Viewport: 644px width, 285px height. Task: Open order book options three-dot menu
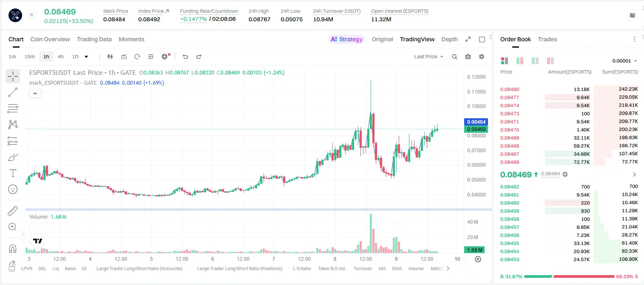pyautogui.click(x=635, y=39)
